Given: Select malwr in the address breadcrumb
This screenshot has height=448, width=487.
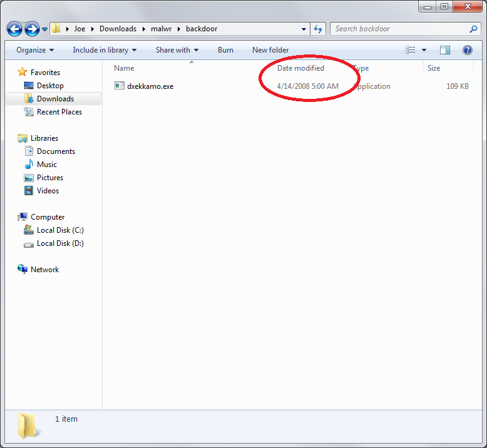Looking at the screenshot, I should (x=161, y=29).
